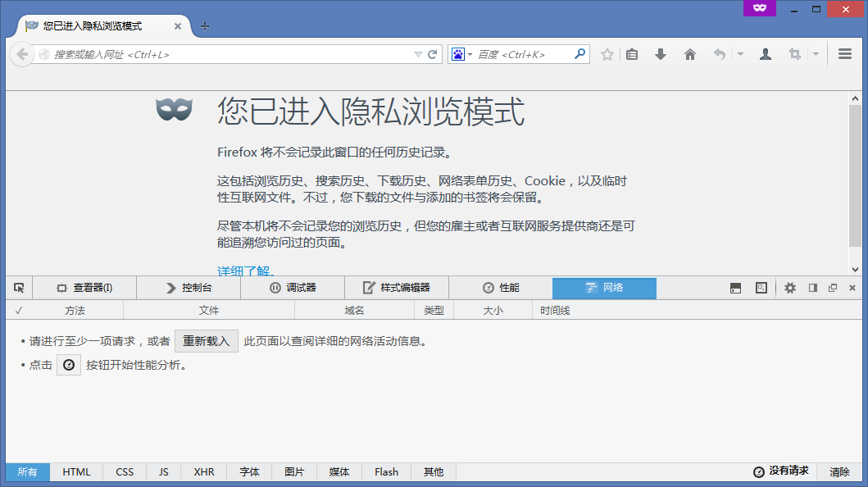The image size is (868, 487).
Task: Open the hamburger menu button
Action: pos(845,54)
